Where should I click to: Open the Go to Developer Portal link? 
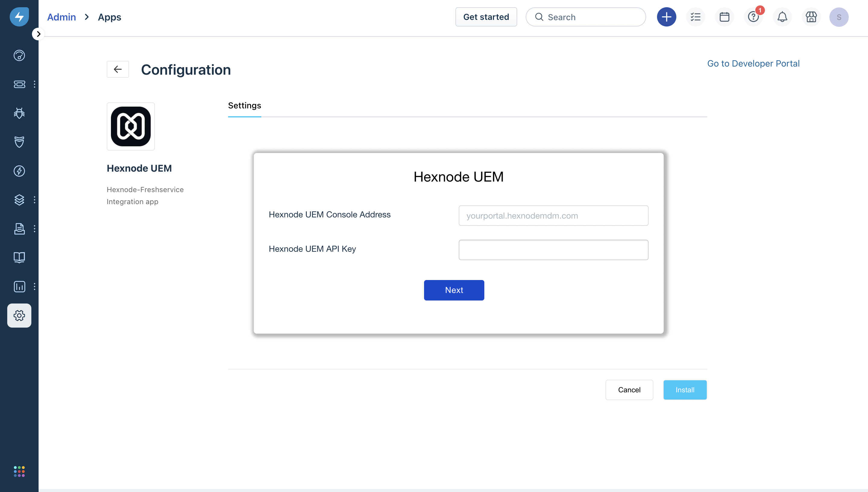point(753,64)
